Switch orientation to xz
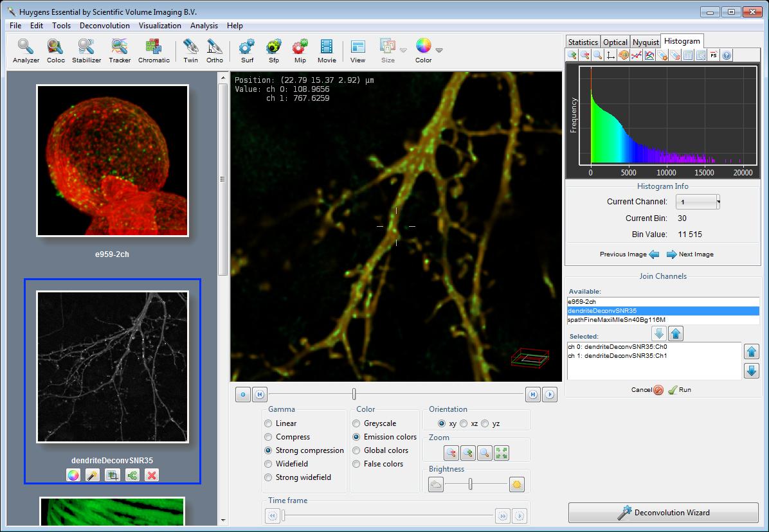The image size is (769, 532). [464, 423]
